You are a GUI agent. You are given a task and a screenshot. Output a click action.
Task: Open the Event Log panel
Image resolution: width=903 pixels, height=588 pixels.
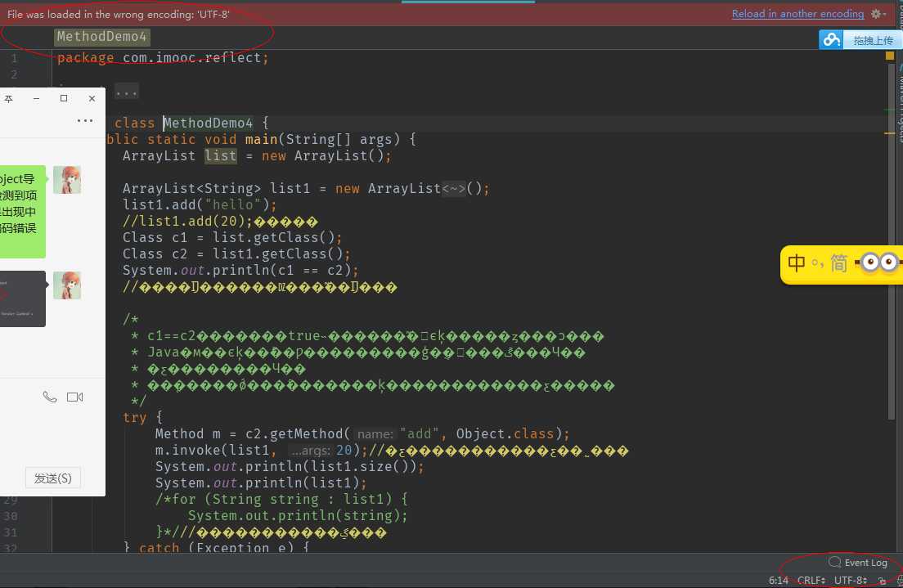click(x=858, y=563)
